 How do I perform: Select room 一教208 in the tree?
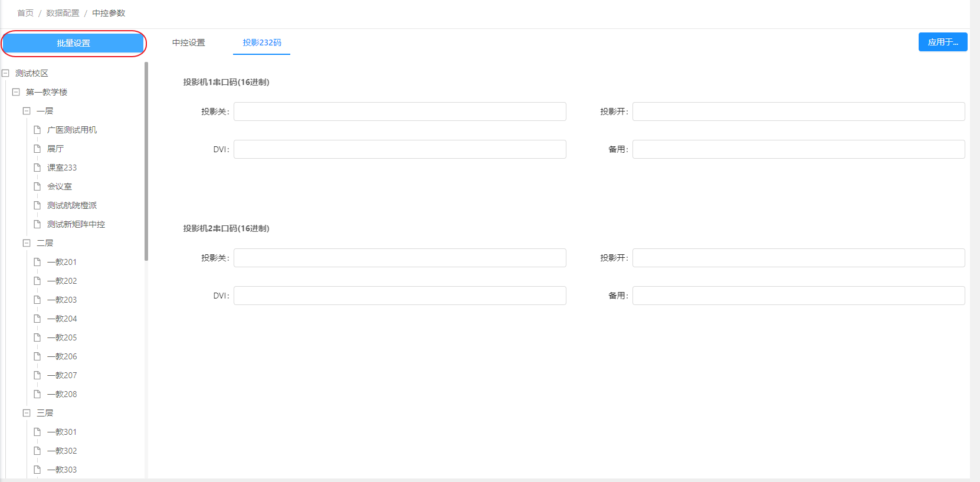62,394
